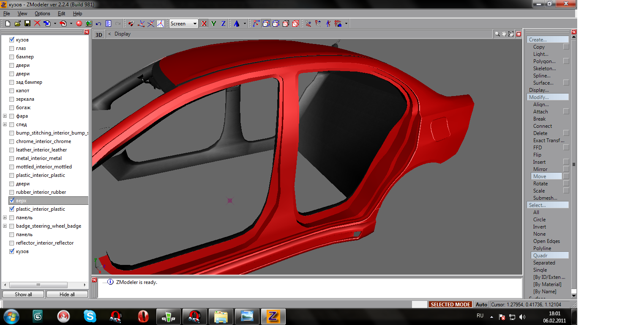Click the Open file folder icon

(x=17, y=24)
